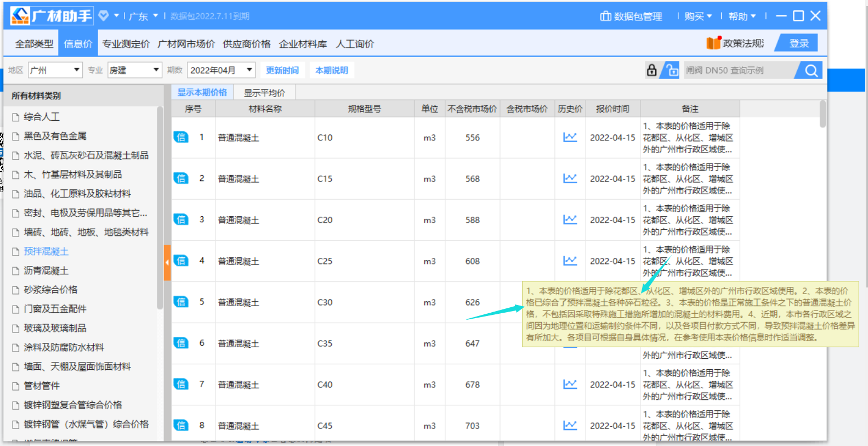Select 门窗及五金配件 category
Viewport: 868px width, 446px height.
(x=55, y=309)
